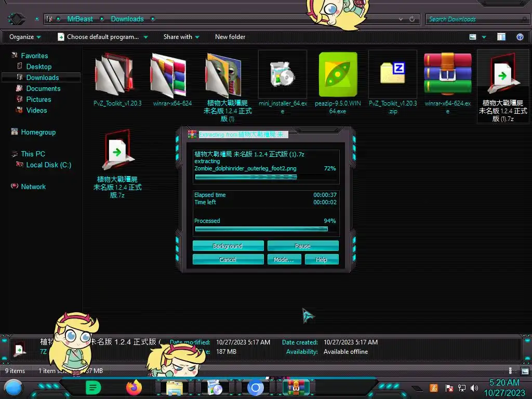This screenshot has height=399, width=532.
Task: Open Pictures in navigation pane
Action: (x=38, y=99)
